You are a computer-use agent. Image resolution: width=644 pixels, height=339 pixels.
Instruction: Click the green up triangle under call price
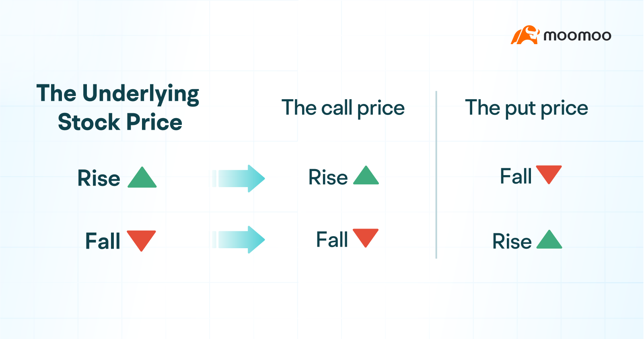[x=366, y=176]
